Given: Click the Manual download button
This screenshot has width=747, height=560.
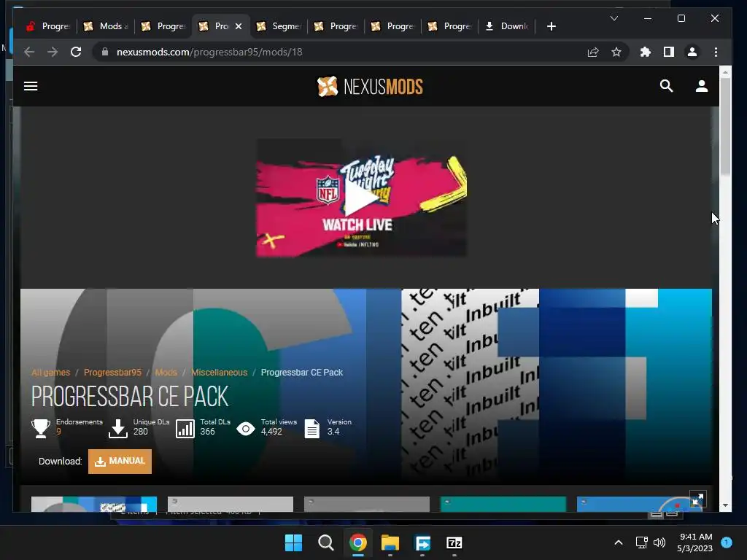Looking at the screenshot, I should tap(120, 462).
